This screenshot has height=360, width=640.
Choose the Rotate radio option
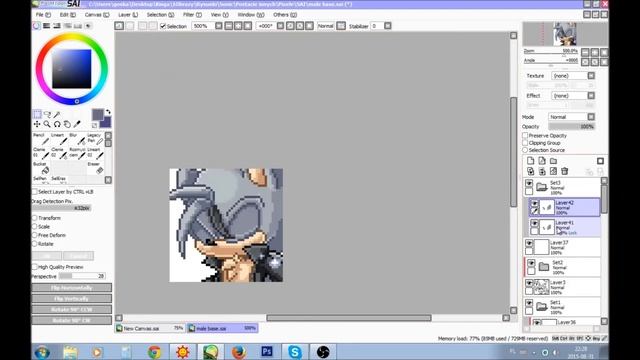pos(35,244)
